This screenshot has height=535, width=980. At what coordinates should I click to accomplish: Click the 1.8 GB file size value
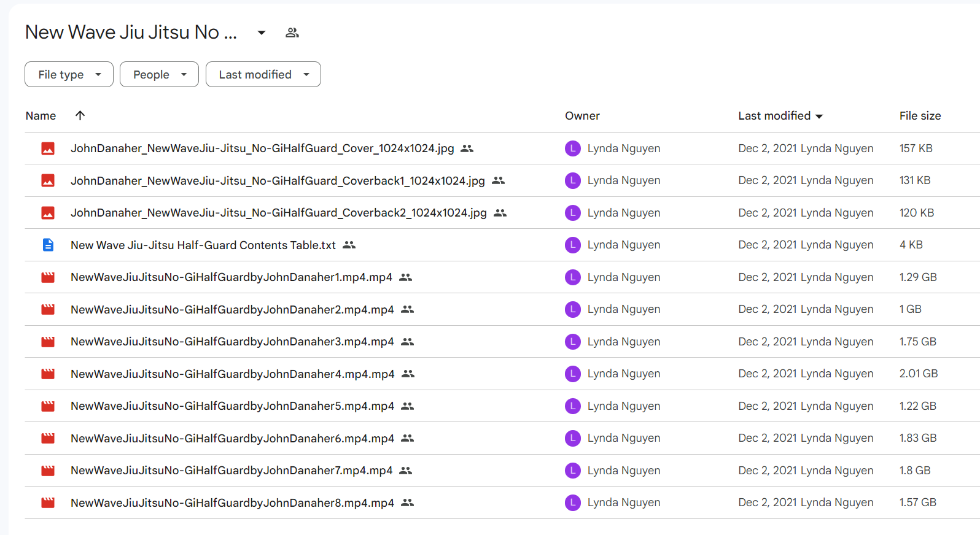(915, 471)
